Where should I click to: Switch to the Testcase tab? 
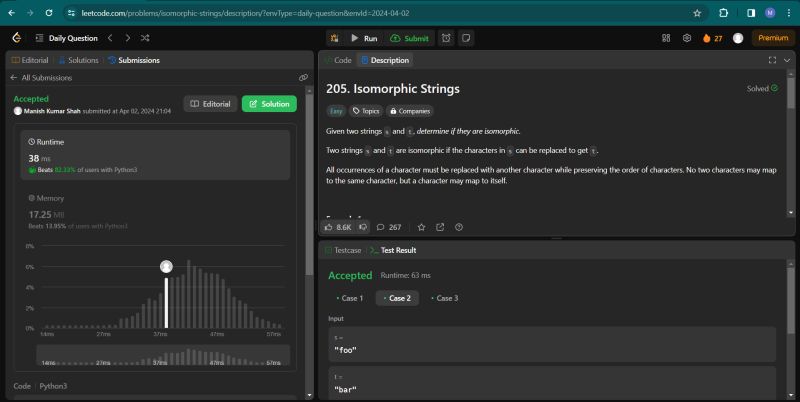[343, 250]
